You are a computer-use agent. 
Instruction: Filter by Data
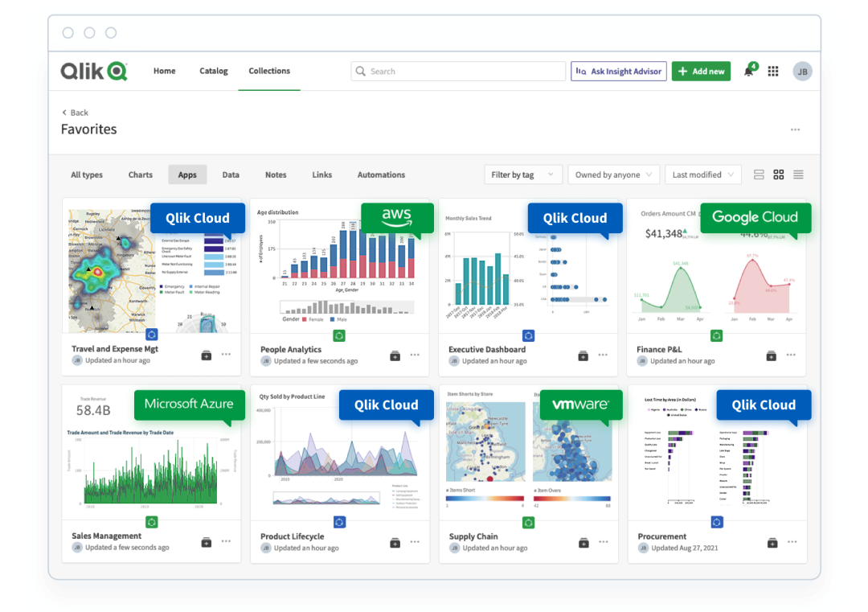[231, 175]
